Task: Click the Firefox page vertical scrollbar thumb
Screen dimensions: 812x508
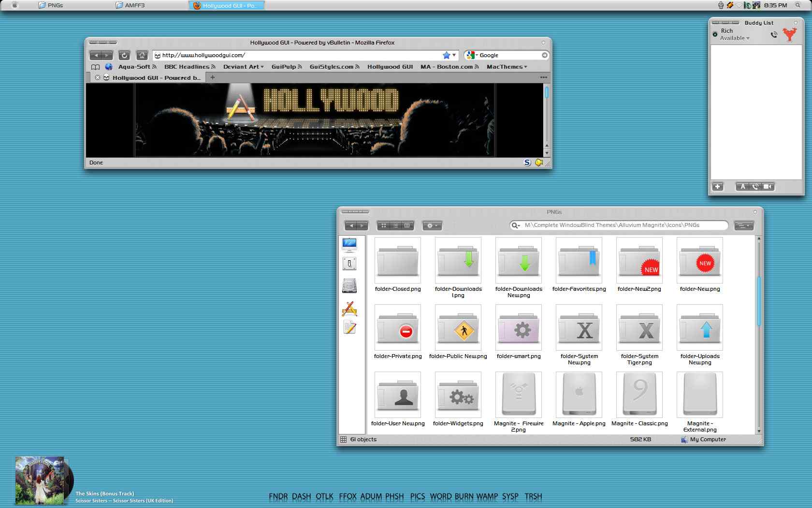Action: click(x=547, y=92)
